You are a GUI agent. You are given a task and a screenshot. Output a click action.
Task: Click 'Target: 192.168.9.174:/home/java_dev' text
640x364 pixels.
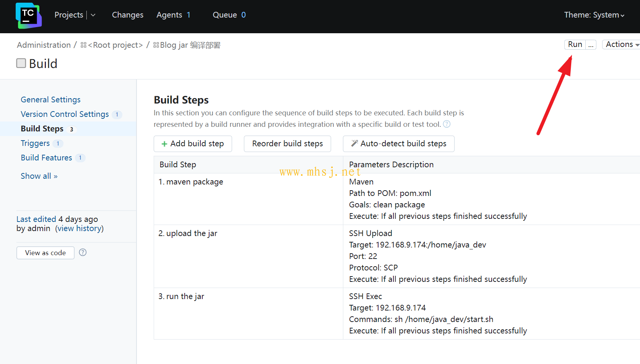(417, 245)
